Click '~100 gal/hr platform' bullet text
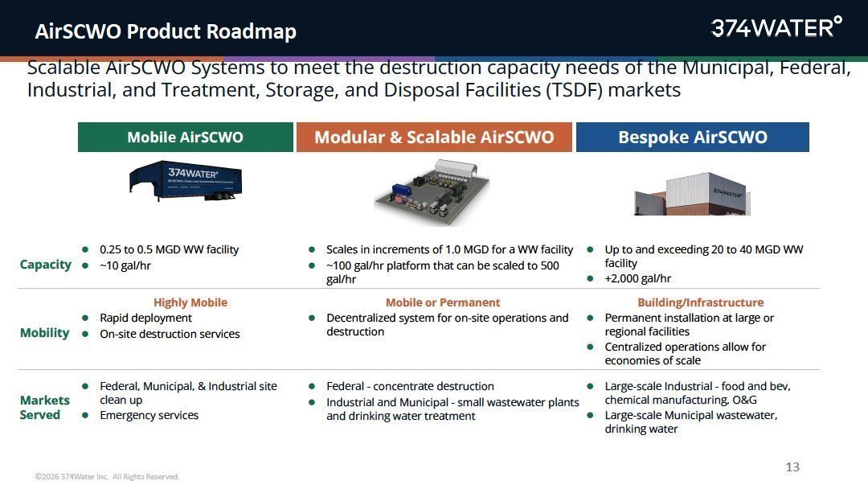Screen dimensions: 868x489 click(x=443, y=272)
